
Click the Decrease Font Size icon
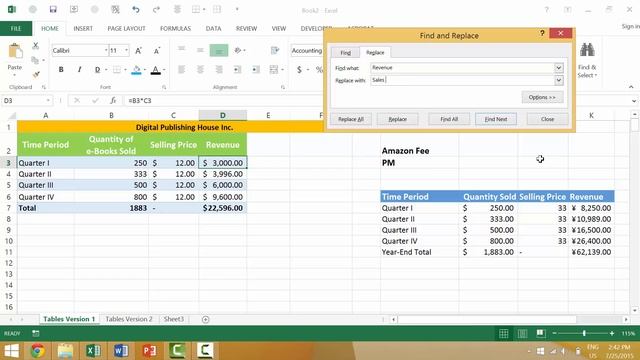pyautogui.click(x=157, y=51)
